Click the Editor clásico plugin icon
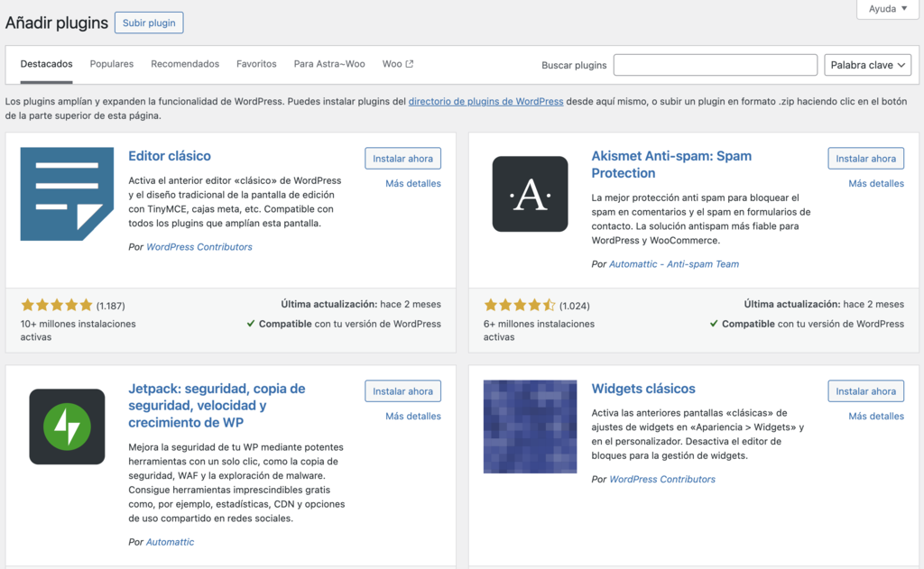This screenshot has height=569, width=924. (x=67, y=194)
